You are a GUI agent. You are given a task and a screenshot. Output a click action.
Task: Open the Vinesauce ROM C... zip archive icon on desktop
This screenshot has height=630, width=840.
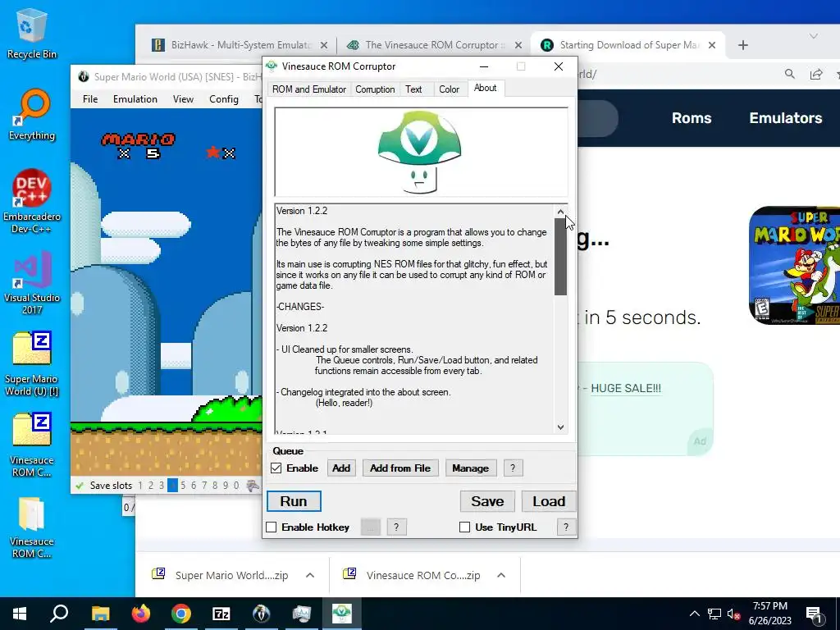tap(32, 445)
